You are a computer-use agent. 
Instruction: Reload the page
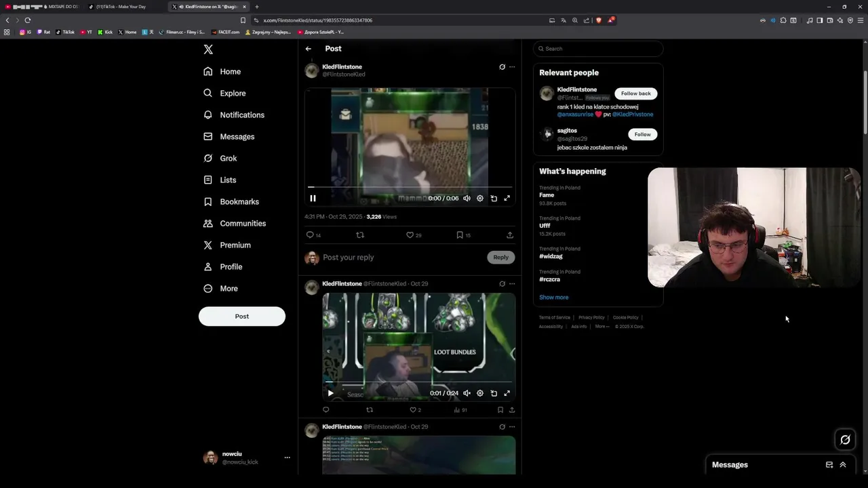(28, 20)
